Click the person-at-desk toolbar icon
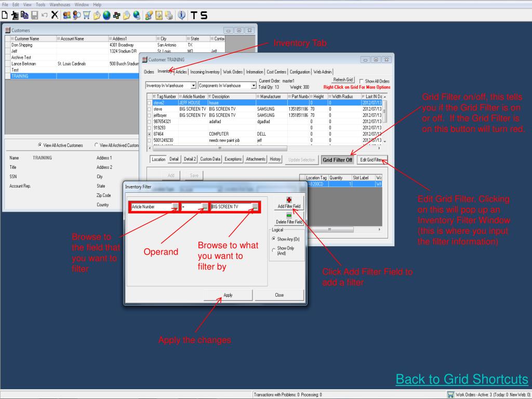 [15, 15]
